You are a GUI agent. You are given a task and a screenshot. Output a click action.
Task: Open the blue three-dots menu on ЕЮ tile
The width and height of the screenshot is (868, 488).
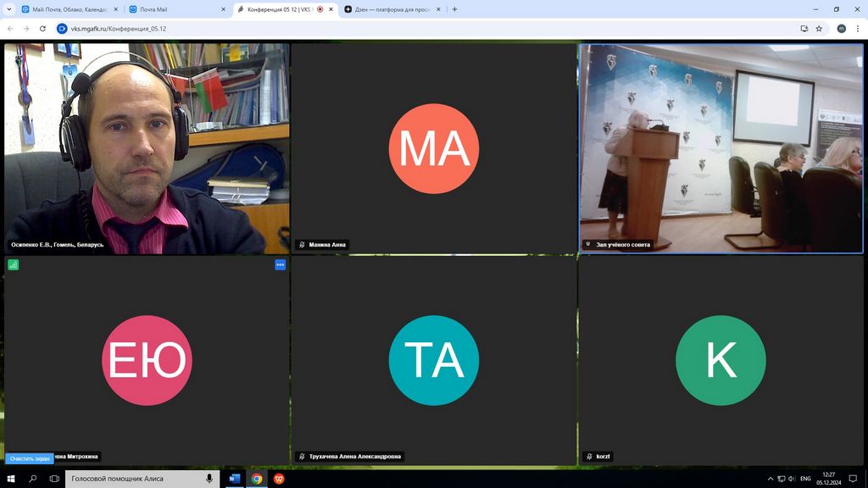click(x=281, y=264)
